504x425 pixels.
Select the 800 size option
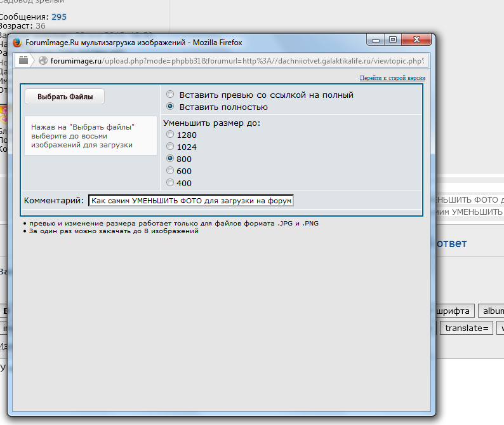169,159
